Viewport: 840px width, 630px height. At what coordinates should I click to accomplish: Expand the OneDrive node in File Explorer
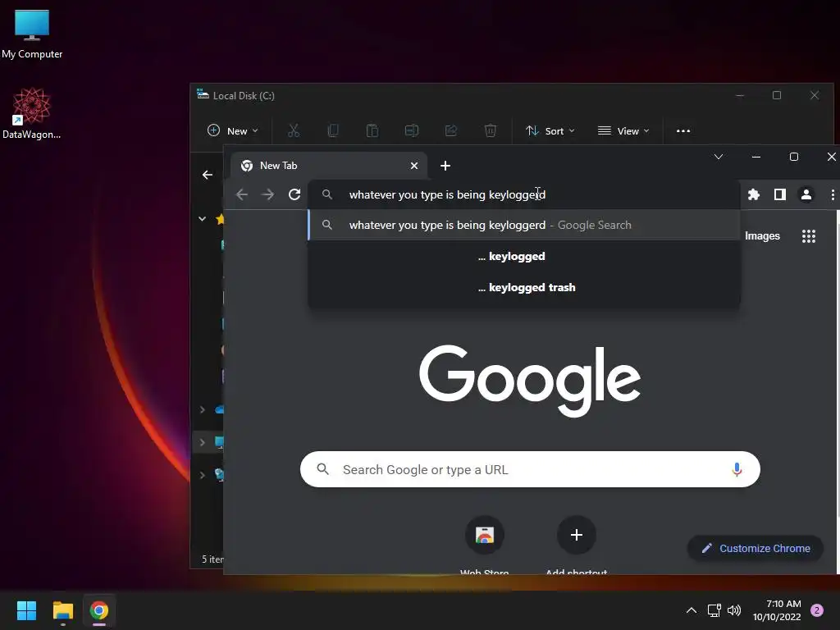pyautogui.click(x=202, y=410)
